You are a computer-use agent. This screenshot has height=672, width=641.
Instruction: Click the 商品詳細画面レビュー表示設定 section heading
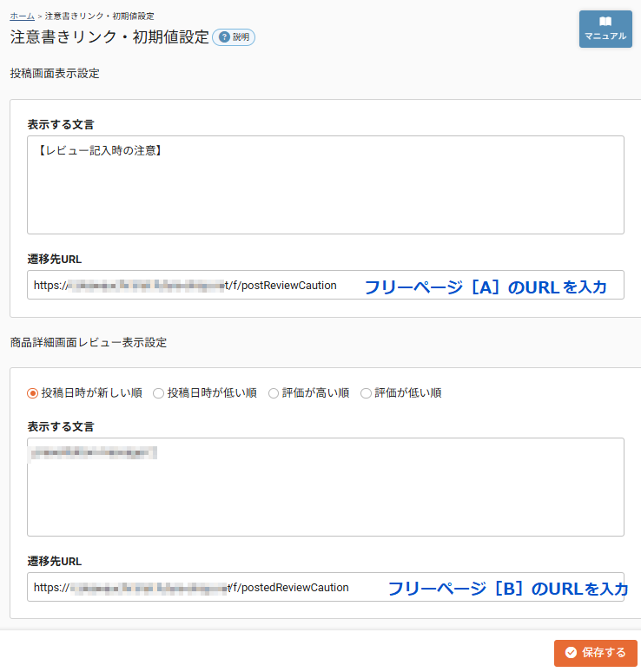(x=89, y=342)
